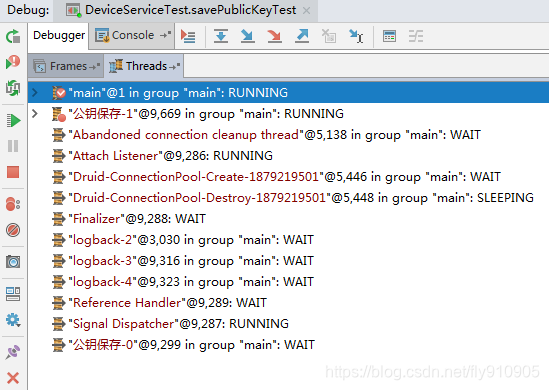Click the Rerun test icon
Image resolution: width=549 pixels, height=390 pixels.
point(13,36)
